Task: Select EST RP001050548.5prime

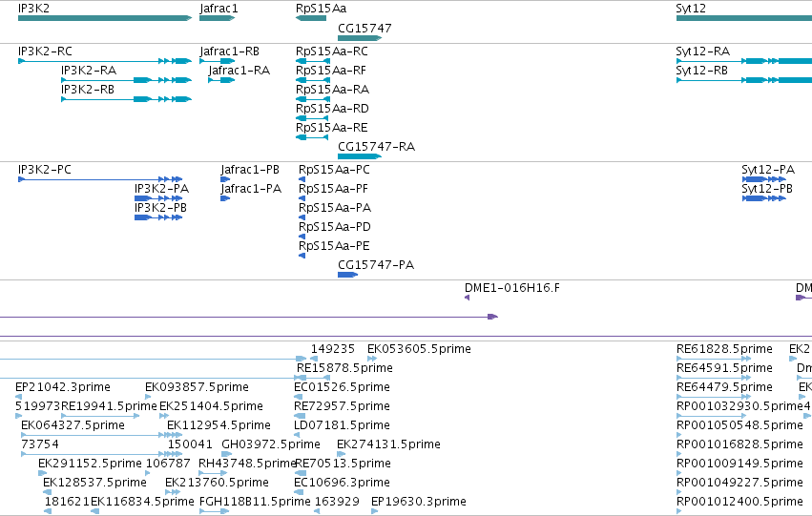Action: (679, 435)
